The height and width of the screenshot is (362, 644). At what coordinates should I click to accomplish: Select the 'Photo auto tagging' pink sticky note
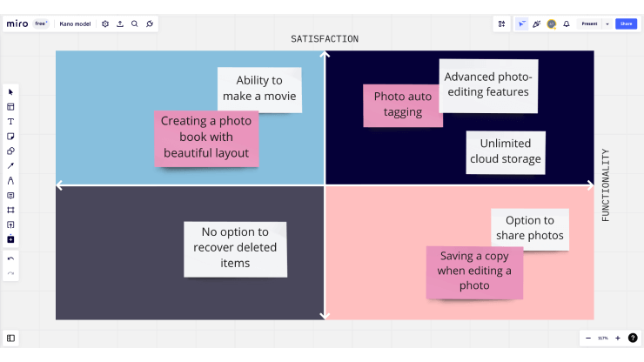pos(402,105)
